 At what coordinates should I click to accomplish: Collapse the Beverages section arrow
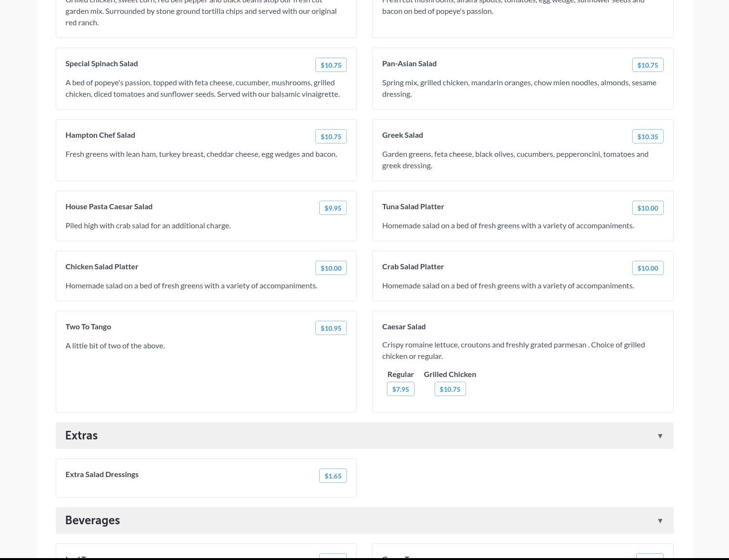(660, 521)
